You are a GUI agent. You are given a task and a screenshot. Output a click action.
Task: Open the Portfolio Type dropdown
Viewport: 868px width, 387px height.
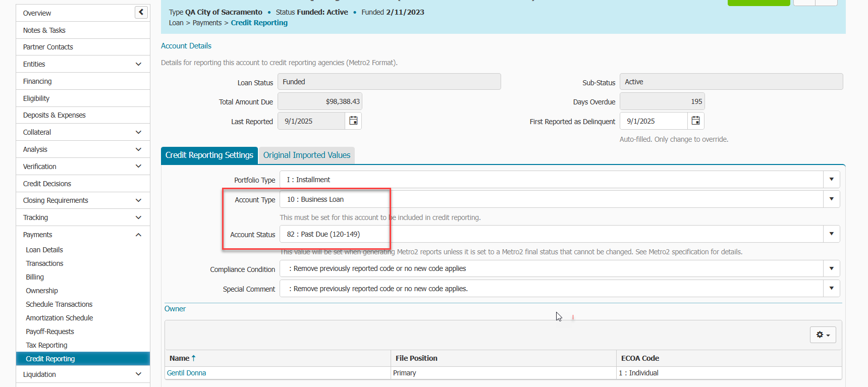831,180
